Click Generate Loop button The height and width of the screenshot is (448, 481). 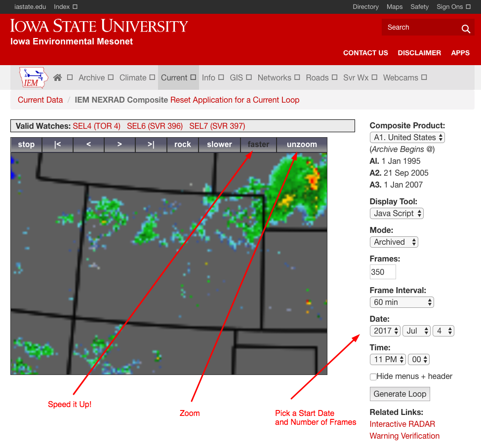[x=400, y=394]
